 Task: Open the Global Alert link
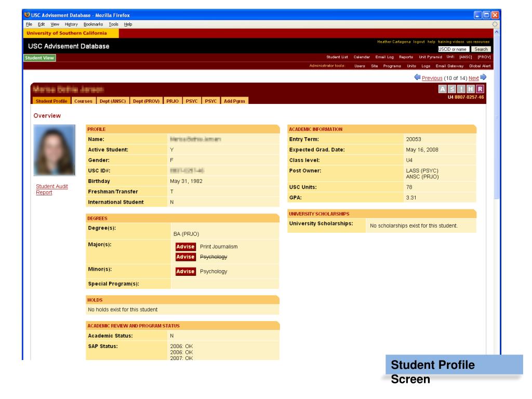click(480, 66)
